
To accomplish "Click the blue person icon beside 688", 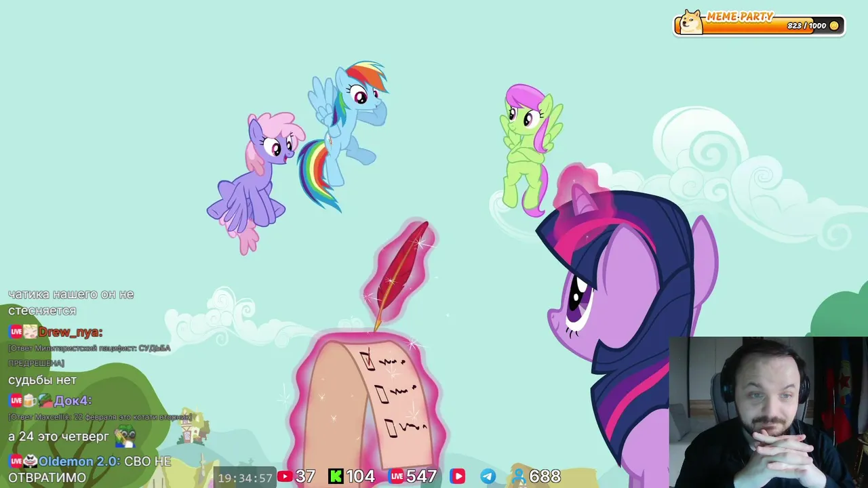I will [x=519, y=476].
